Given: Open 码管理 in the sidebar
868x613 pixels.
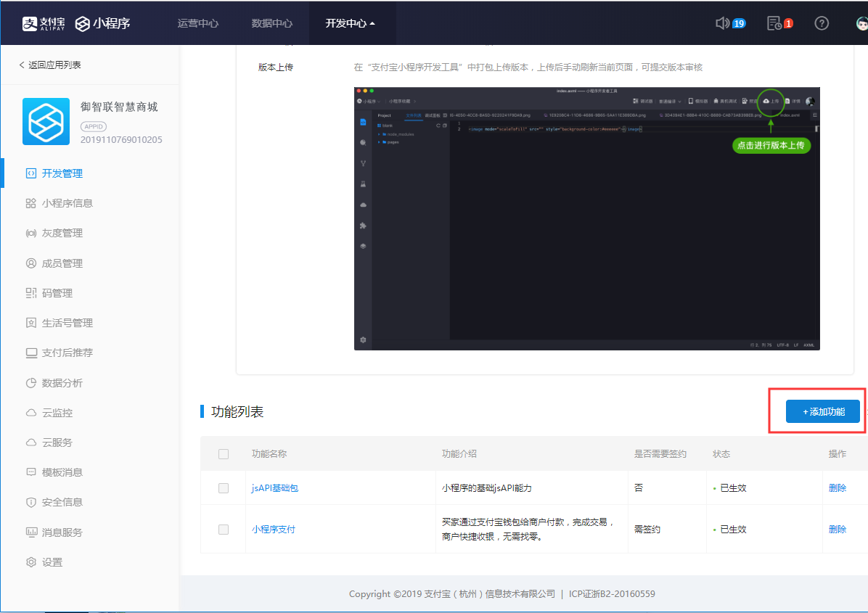Looking at the screenshot, I should coord(57,293).
